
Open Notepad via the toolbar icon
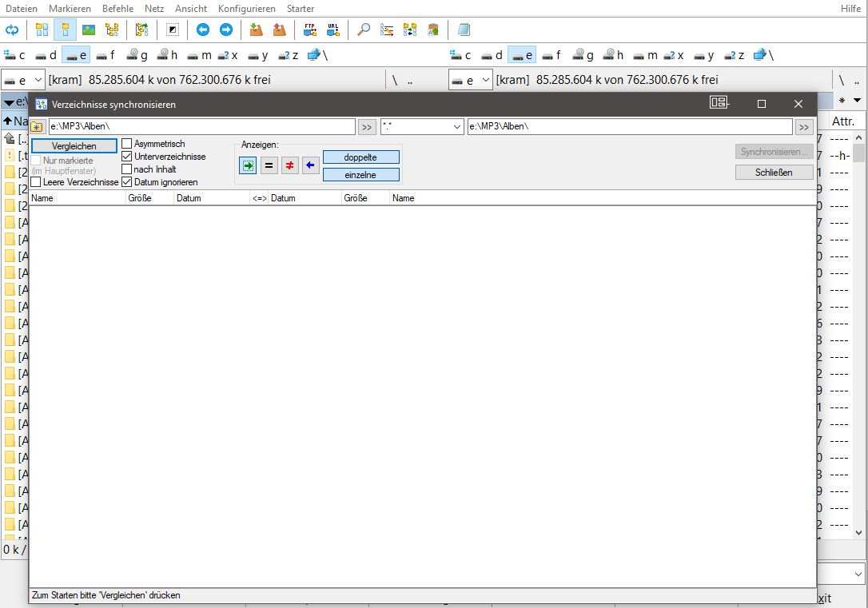click(x=464, y=30)
